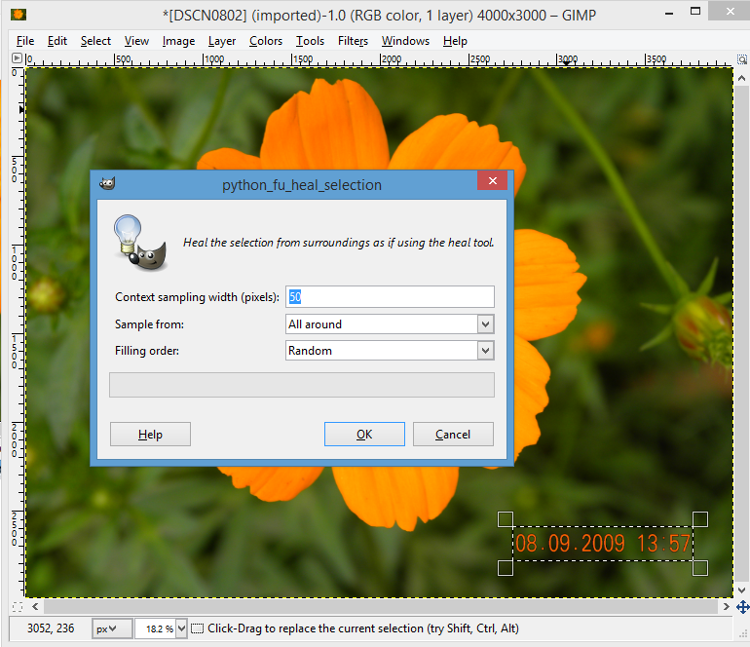This screenshot has height=647, width=750.
Task: Click the horizontal scrollbar under the canvas
Action: (x=375, y=606)
